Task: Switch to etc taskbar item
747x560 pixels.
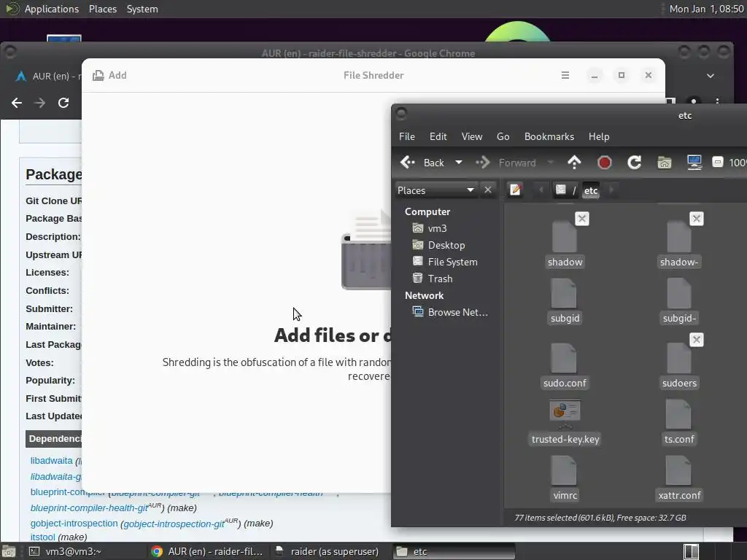Action: 454,551
